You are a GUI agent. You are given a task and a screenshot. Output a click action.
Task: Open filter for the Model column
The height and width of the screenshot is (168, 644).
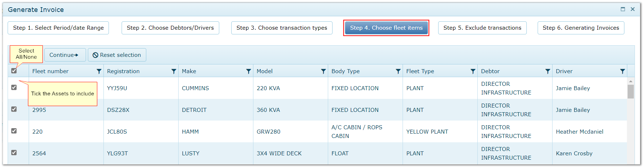click(x=323, y=71)
